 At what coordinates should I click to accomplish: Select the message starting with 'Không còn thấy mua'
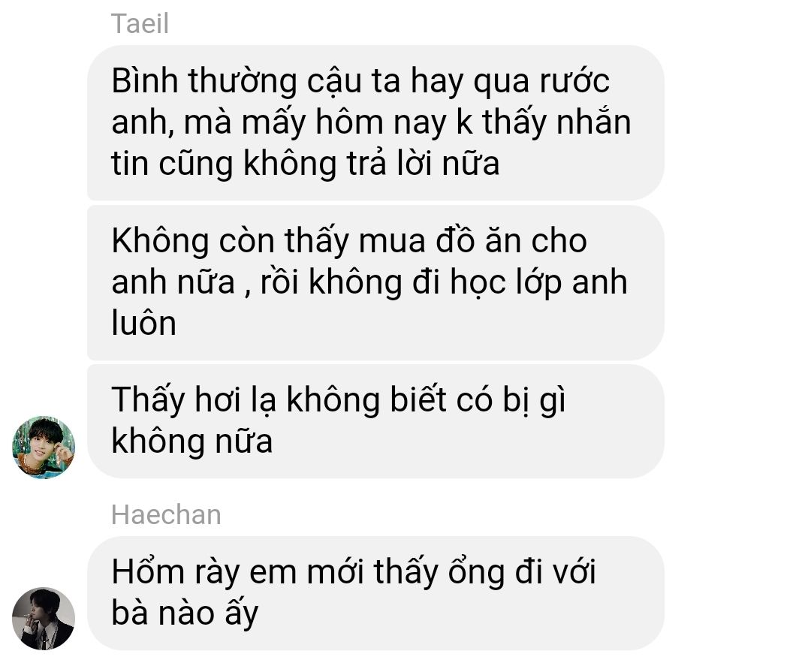tap(375, 282)
